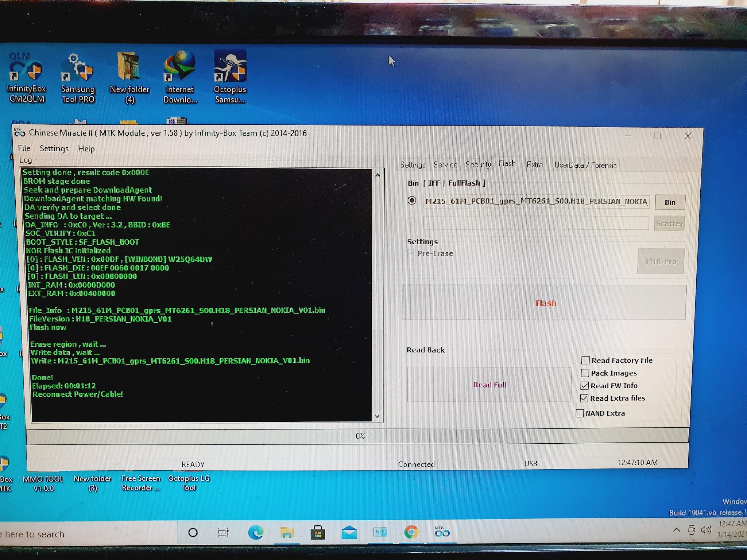747x560 pixels.
Task: Open File Explorer from taskbar
Action: pyautogui.click(x=287, y=533)
